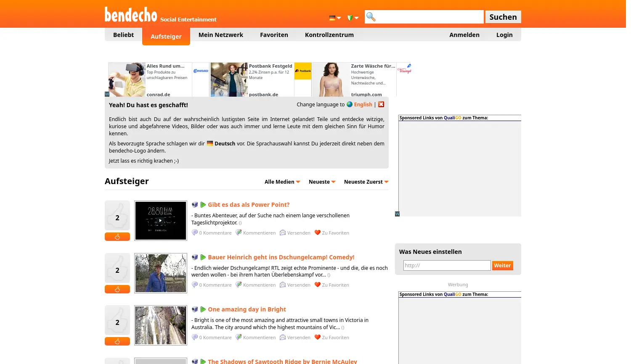Click video camera icon of Power Point post
Image resolution: width=631 pixels, height=364 pixels.
195,205
